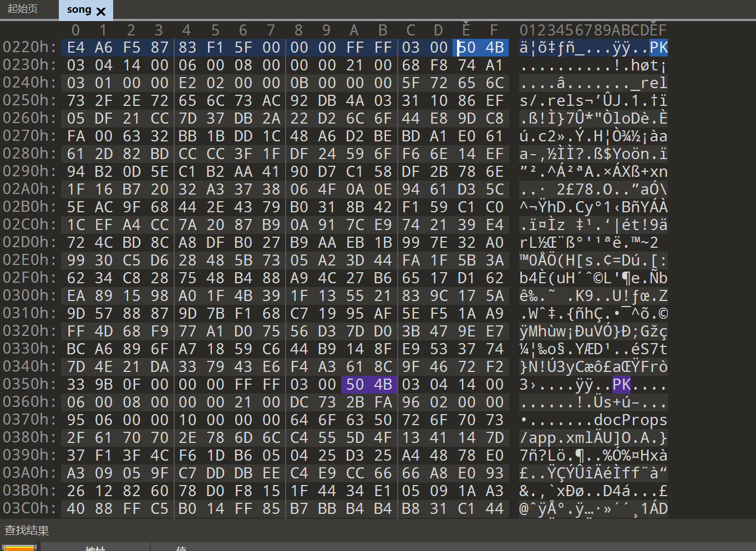This screenshot has width=756, height=551.
Task: Click byte 2F starting row 0380h
Action: [76, 438]
